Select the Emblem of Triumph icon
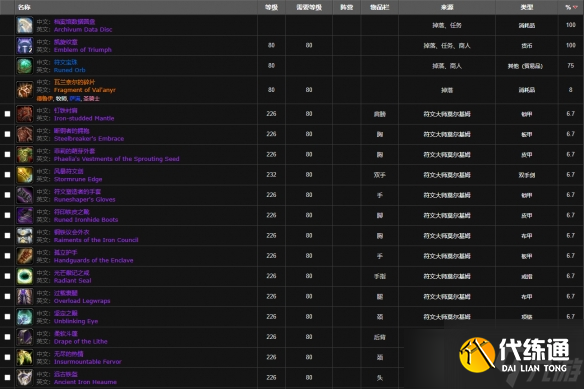The width and height of the screenshot is (584, 389). coord(25,45)
